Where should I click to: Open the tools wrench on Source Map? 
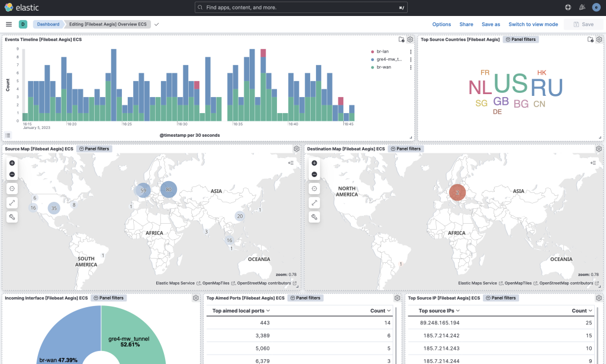pyautogui.click(x=12, y=217)
